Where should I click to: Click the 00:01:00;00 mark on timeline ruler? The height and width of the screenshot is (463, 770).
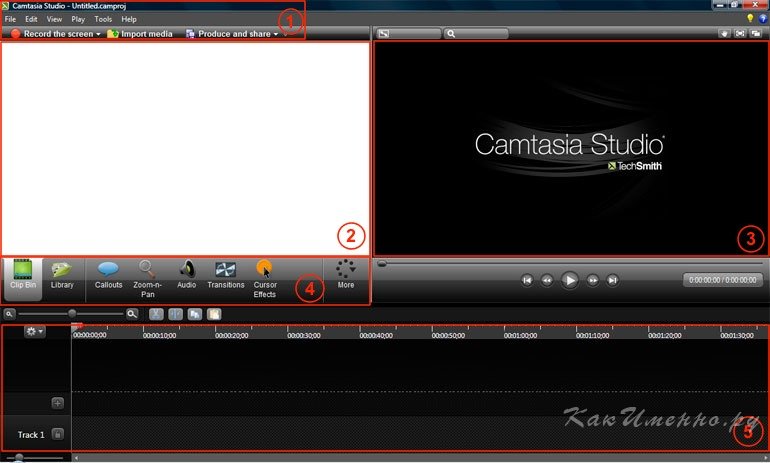point(520,335)
